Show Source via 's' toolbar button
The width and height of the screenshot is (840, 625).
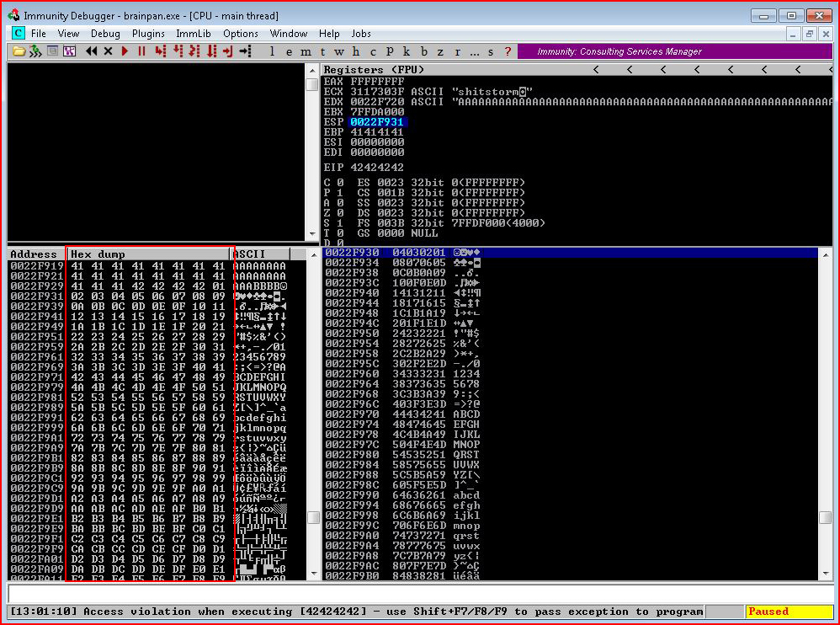click(x=491, y=51)
